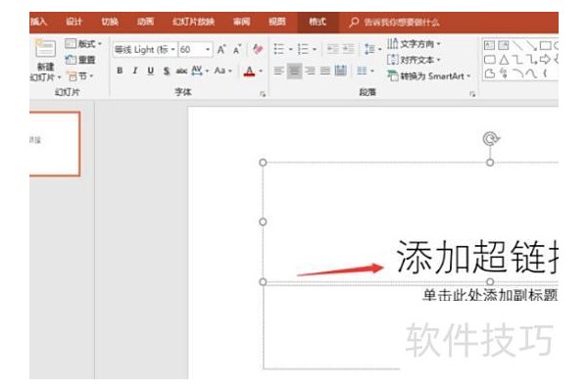Viewport: 588px width, 392px height.
Task: Select the text box shape
Action: coord(489,46)
